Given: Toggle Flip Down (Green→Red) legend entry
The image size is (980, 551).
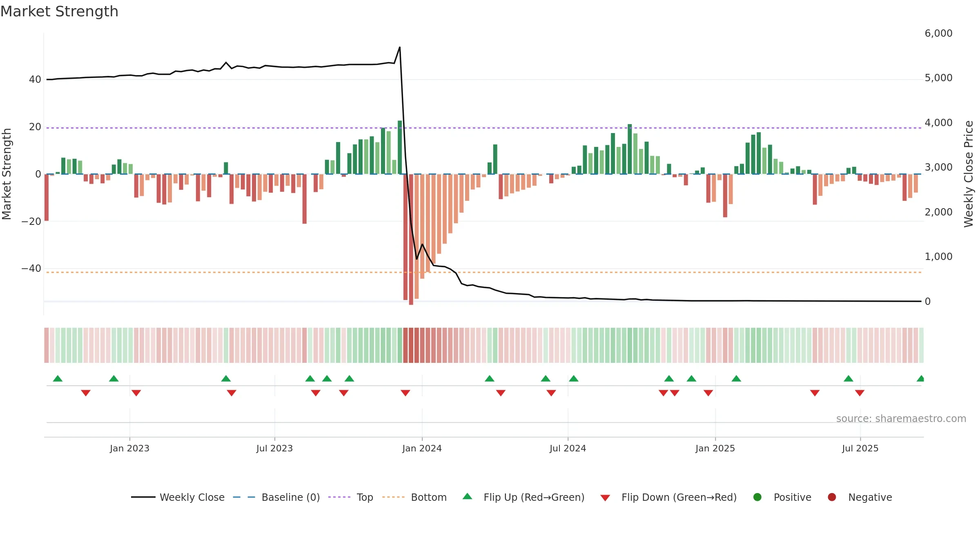Looking at the screenshot, I should tap(668, 497).
